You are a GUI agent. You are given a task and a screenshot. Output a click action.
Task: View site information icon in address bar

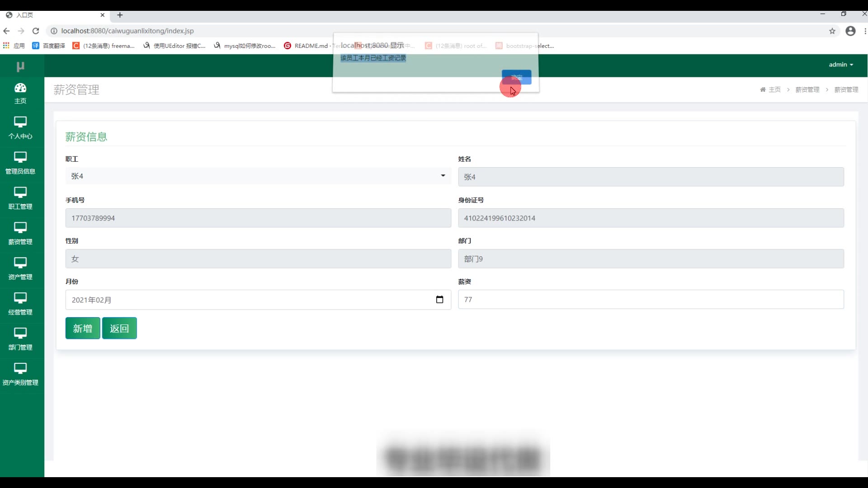pos(54,31)
